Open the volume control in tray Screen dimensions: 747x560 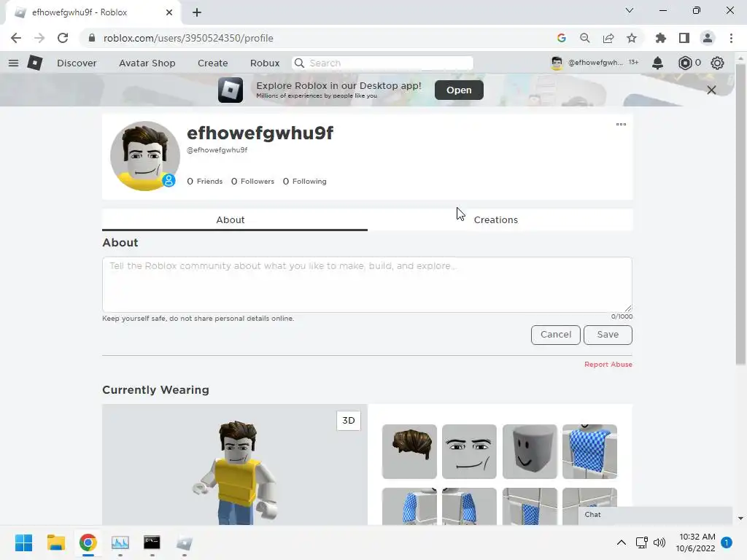[x=659, y=542]
